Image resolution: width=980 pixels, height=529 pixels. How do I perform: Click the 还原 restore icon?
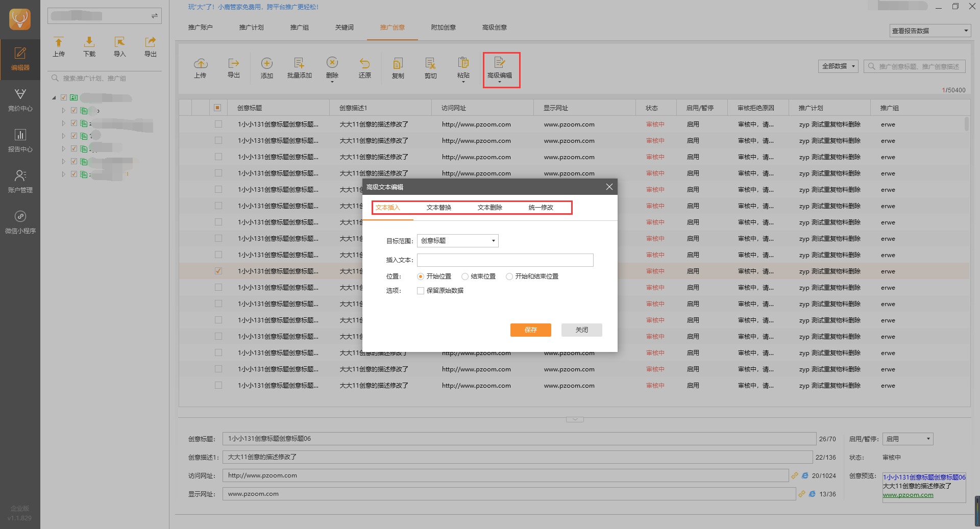pyautogui.click(x=365, y=68)
